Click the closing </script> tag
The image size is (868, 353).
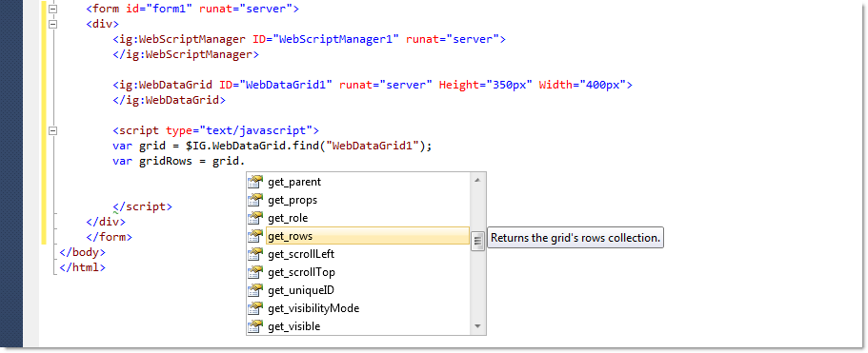click(x=143, y=206)
